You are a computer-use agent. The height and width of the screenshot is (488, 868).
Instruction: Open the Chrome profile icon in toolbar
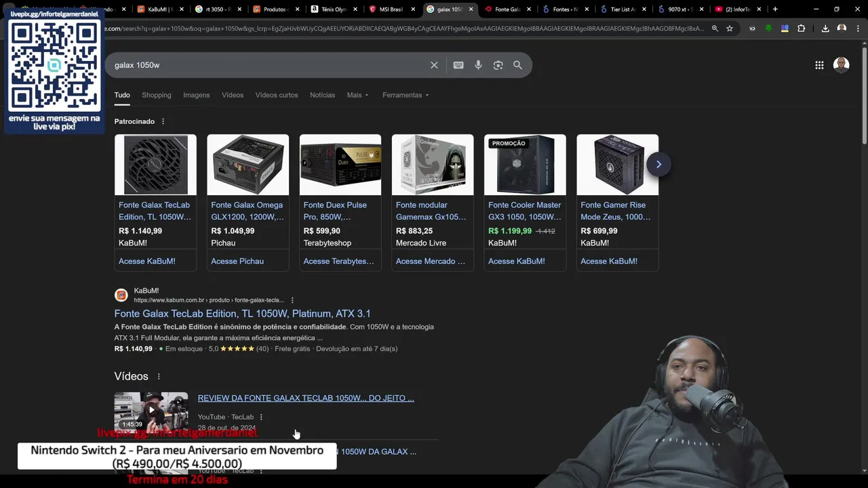click(842, 28)
